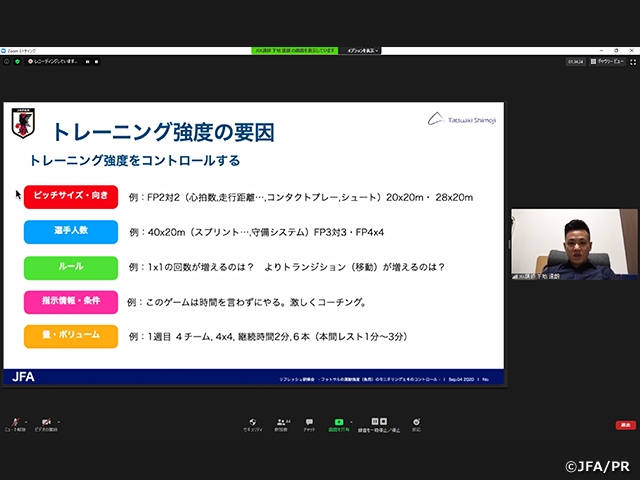
Task: Click the red pitch size label on the slide
Action: (71, 197)
